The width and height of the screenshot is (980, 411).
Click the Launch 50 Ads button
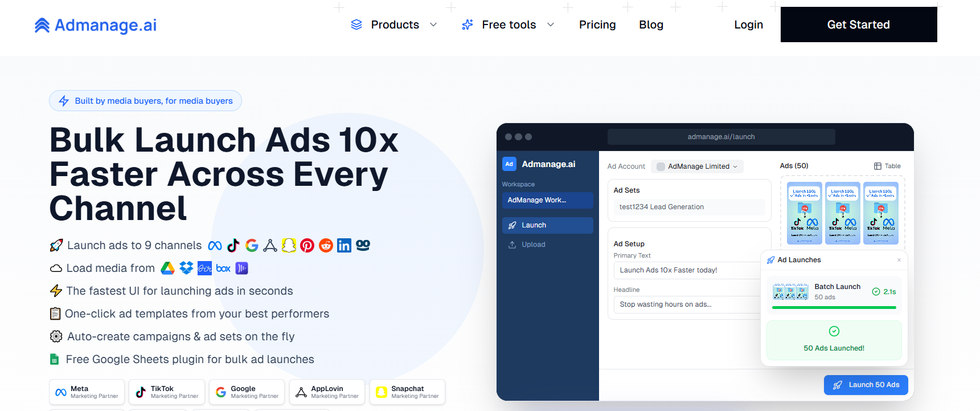pos(866,385)
